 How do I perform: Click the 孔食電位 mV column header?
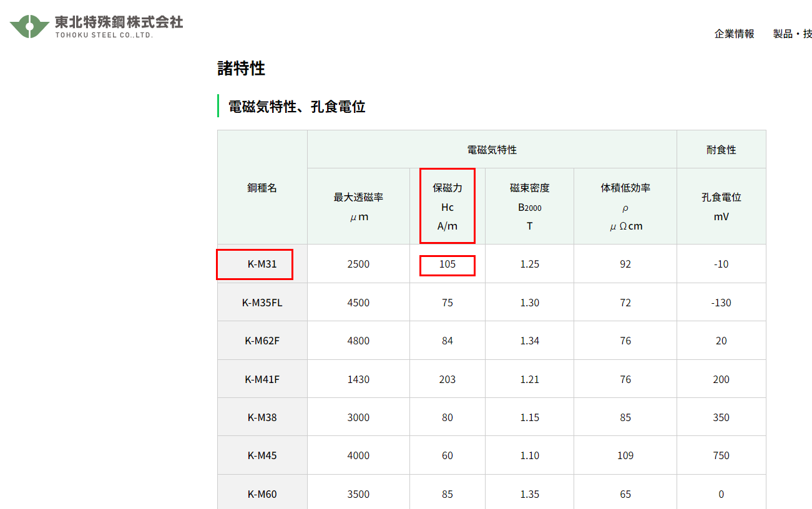(x=721, y=206)
